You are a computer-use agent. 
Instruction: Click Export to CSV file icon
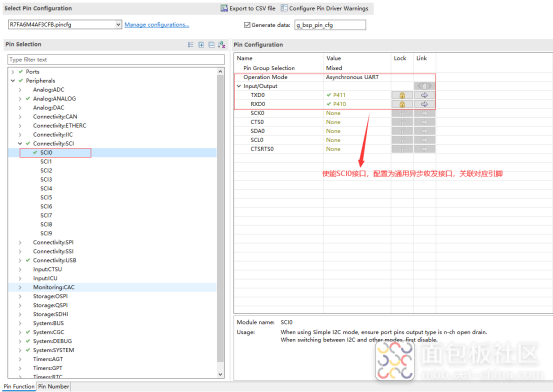[x=224, y=8]
